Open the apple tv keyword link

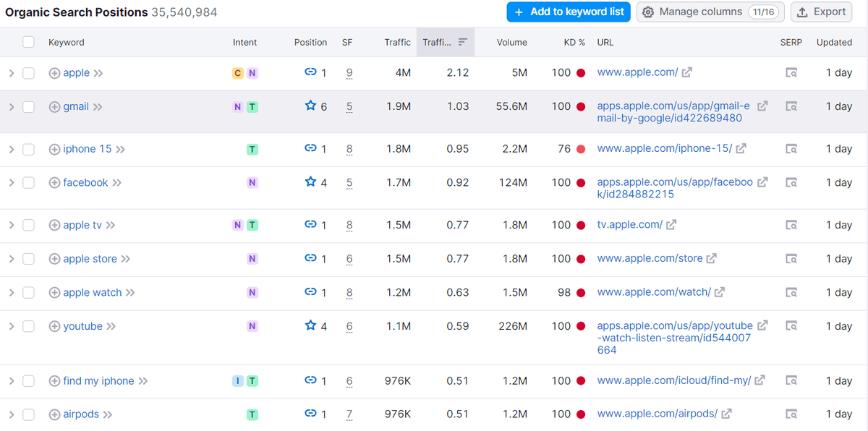[x=82, y=226]
